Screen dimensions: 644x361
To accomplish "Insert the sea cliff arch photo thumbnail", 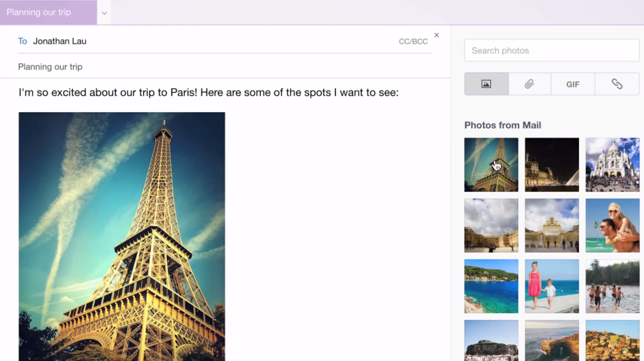I will pyautogui.click(x=551, y=340).
